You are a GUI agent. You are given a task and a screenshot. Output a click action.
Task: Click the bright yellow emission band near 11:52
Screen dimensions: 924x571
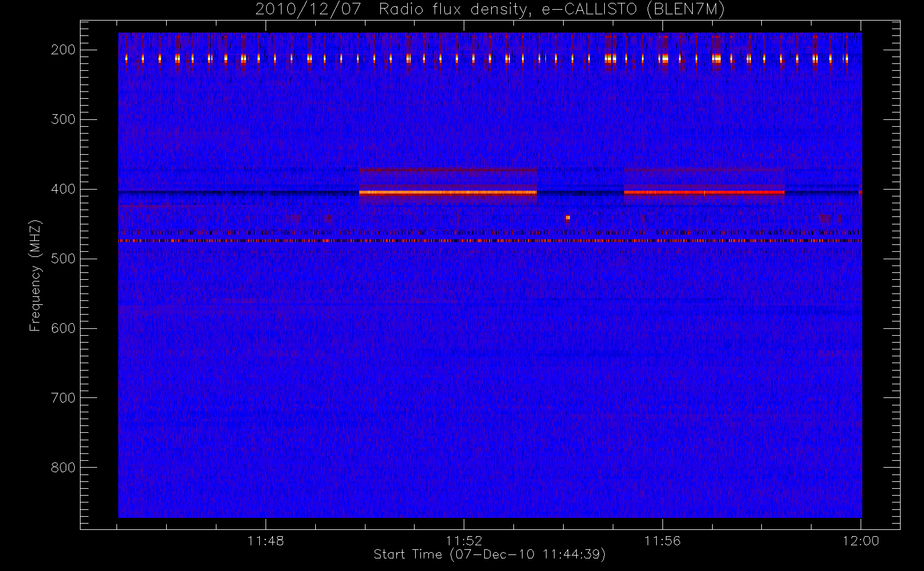pos(448,193)
